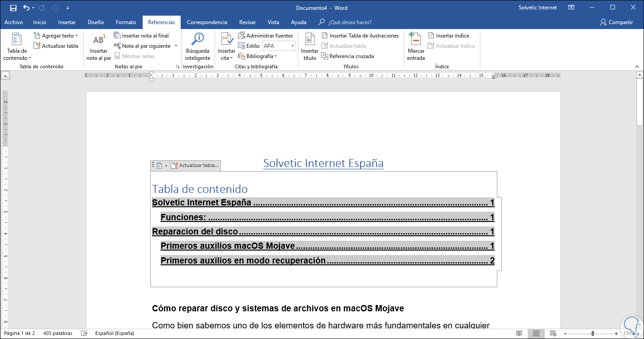Click the vertical scrollbar down arrow
This screenshot has height=339, width=644.
click(640, 326)
